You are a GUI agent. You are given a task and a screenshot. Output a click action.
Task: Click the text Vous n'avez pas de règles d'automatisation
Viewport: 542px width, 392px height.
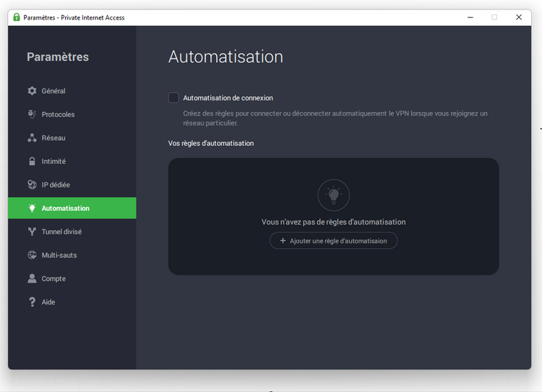point(334,222)
